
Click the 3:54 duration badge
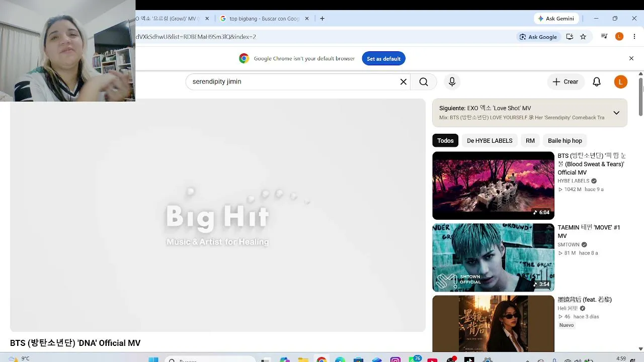pos(541,285)
